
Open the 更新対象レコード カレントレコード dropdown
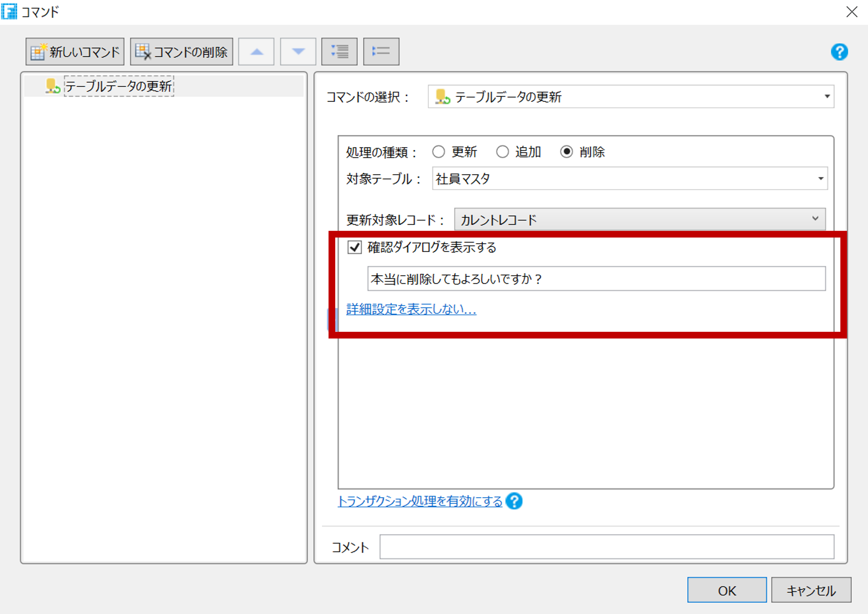[639, 219]
